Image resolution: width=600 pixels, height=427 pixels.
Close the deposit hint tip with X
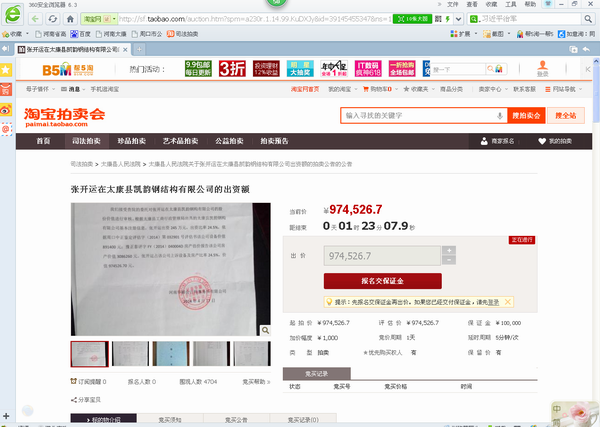click(508, 302)
